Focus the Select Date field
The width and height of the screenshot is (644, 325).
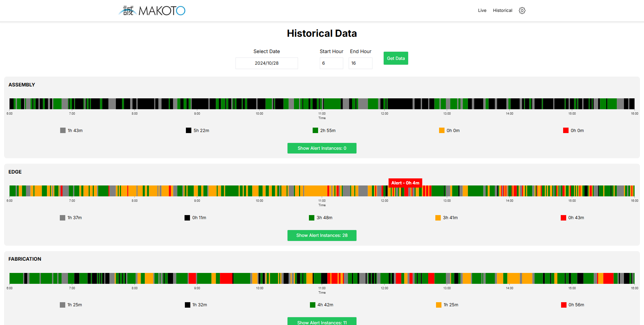tap(266, 63)
